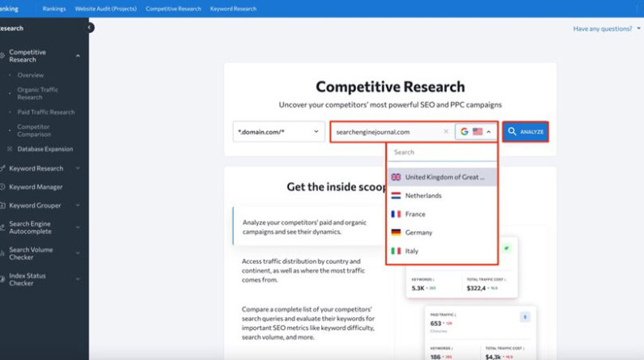Click the France flag icon

[x=396, y=214]
